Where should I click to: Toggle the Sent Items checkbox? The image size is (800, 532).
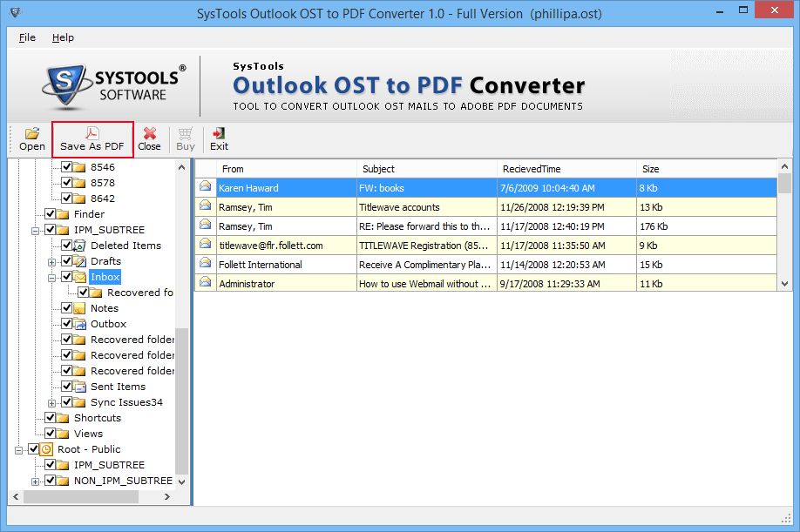tap(66, 387)
